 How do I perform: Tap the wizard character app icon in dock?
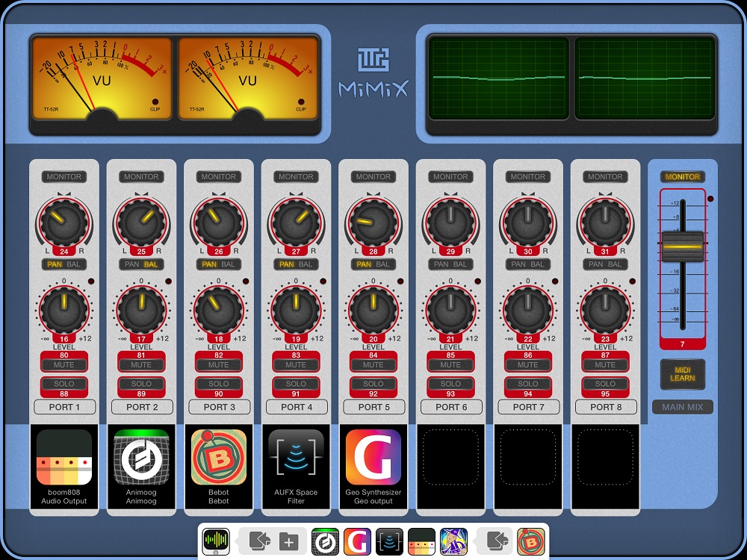click(x=453, y=541)
